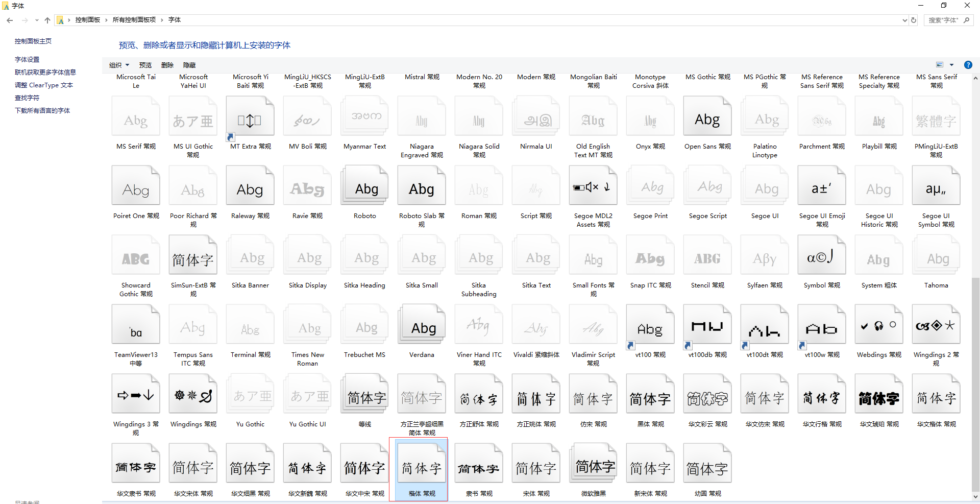Expand the chevron after 控制面板 breadcrumb
This screenshot has height=504, width=980.
click(106, 20)
